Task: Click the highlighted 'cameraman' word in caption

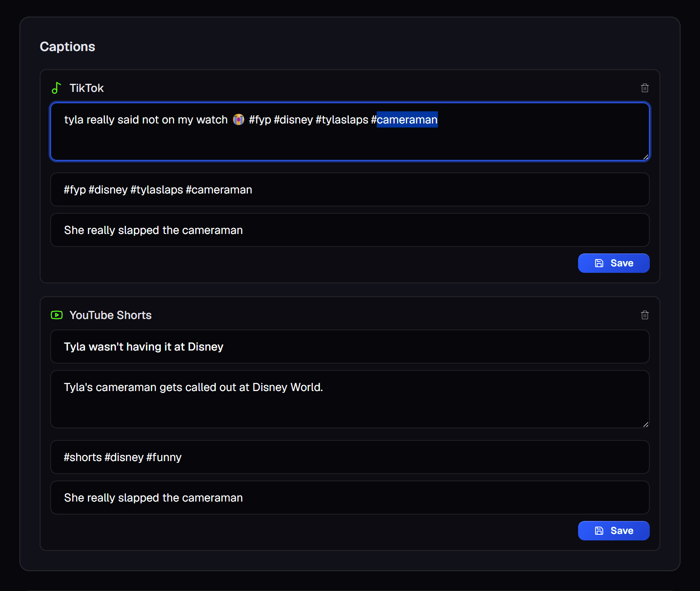Action: (x=407, y=119)
